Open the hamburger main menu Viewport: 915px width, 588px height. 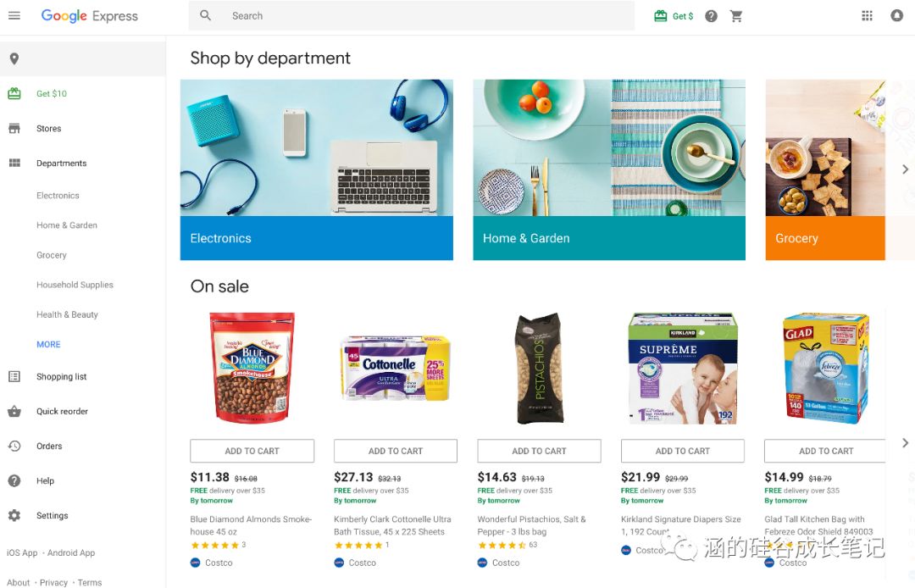[14, 16]
